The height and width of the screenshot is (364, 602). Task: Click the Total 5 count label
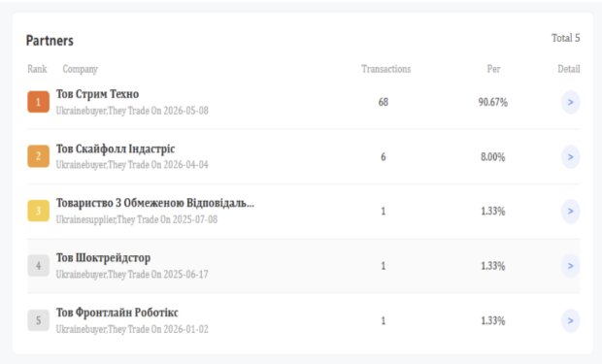565,38
